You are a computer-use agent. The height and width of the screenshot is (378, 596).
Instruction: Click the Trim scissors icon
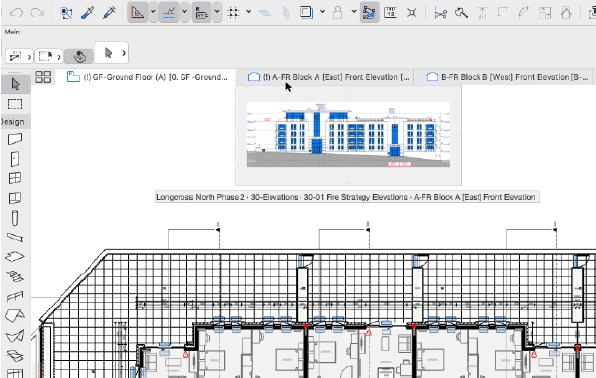pyautogui.click(x=440, y=13)
